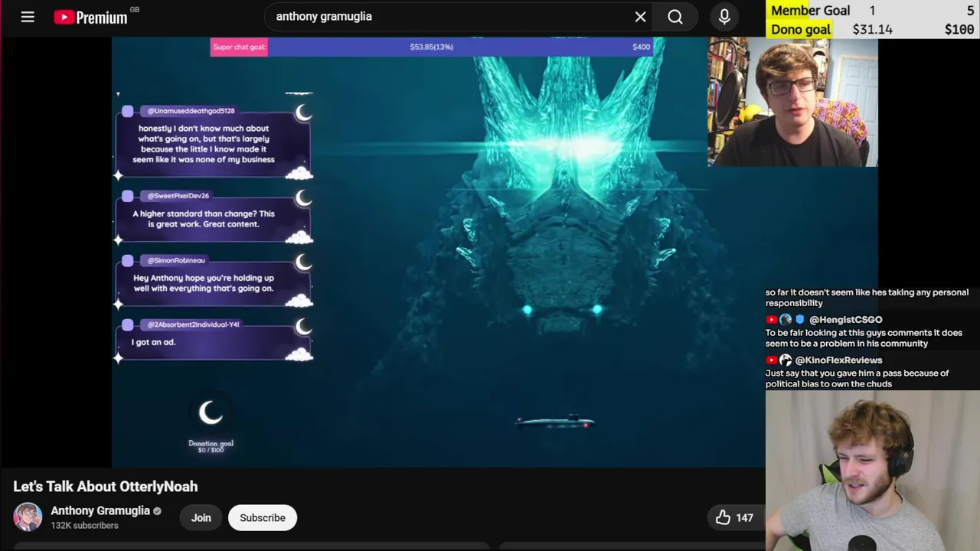Click the @HengistCSGO chat username
The image size is (980, 551).
coord(845,320)
